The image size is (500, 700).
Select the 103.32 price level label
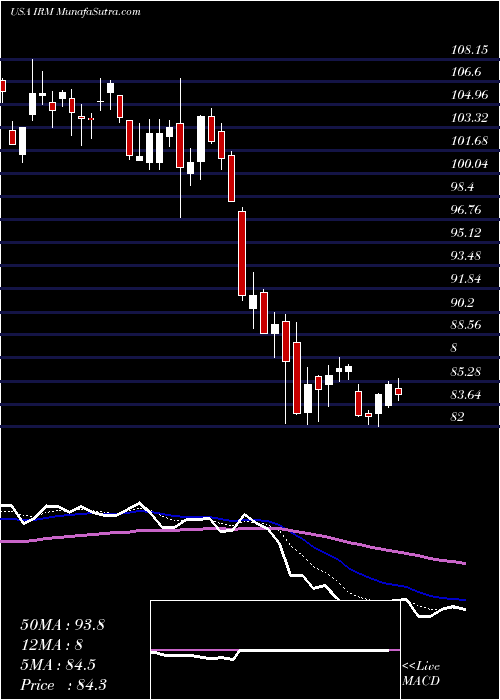470,118
